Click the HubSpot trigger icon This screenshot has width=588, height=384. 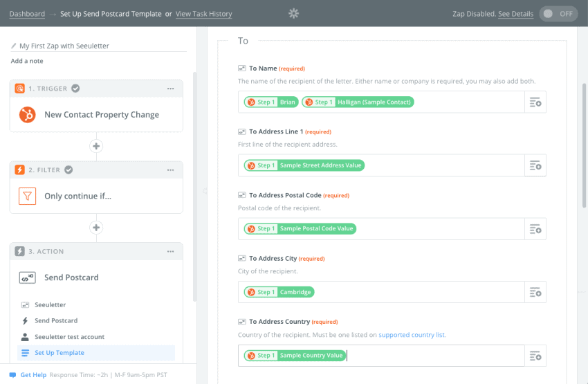click(28, 115)
